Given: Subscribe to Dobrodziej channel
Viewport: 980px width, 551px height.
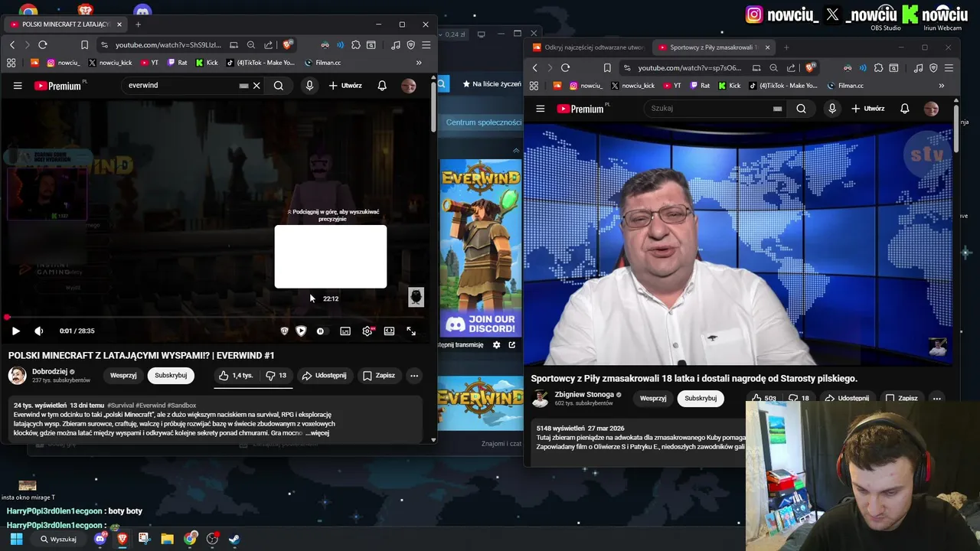Looking at the screenshot, I should click(x=171, y=376).
